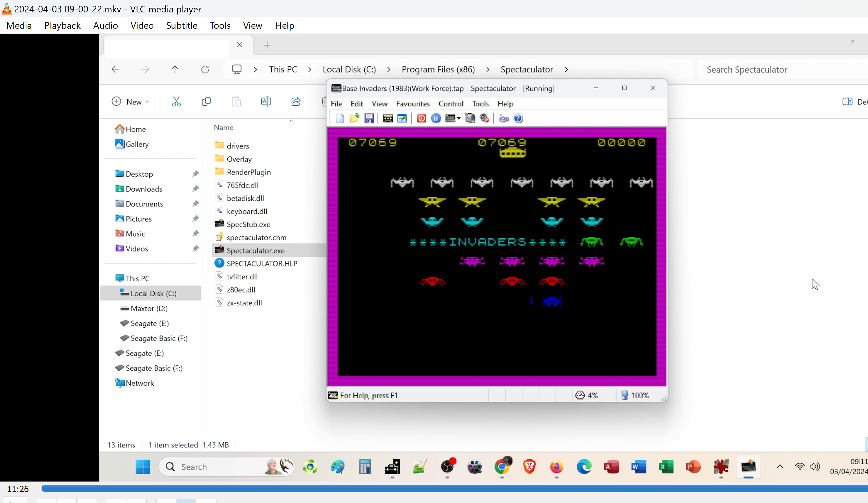The height and width of the screenshot is (503, 868).
Task: Toggle full screen mode icon
Action: pyautogui.click(x=402, y=119)
